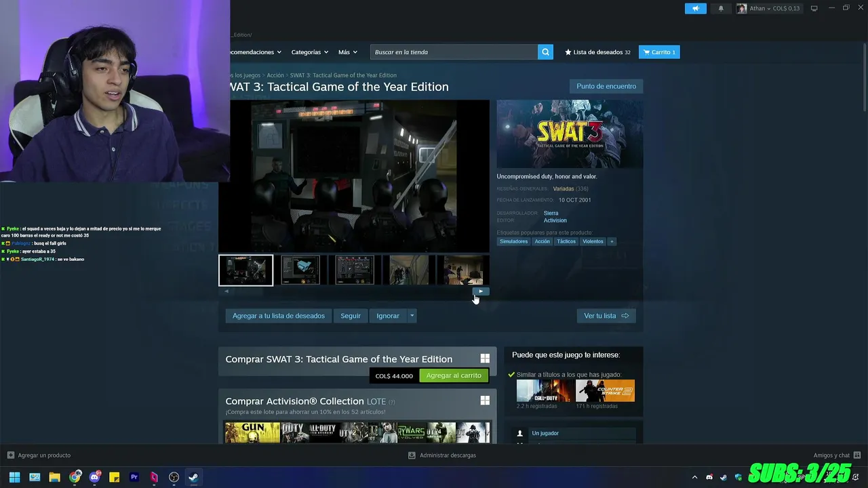Viewport: 868px width, 488px height.
Task: Open Google Chrome from the taskbar
Action: (75, 477)
